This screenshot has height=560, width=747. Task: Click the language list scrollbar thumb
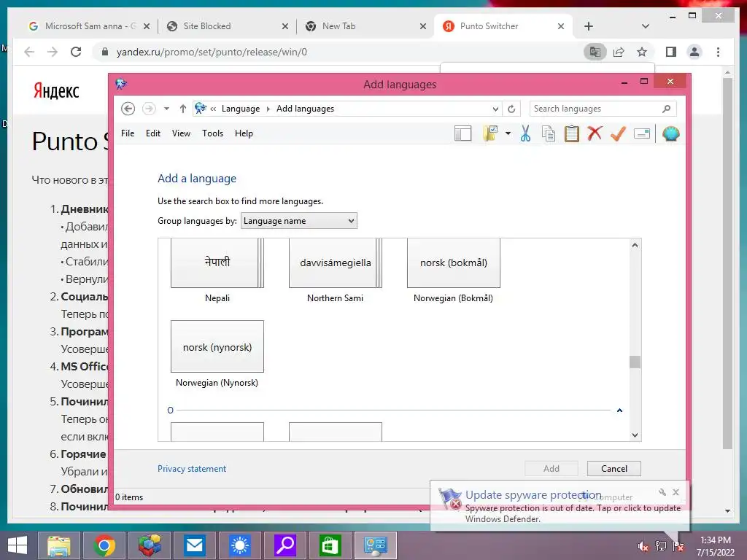(x=635, y=362)
